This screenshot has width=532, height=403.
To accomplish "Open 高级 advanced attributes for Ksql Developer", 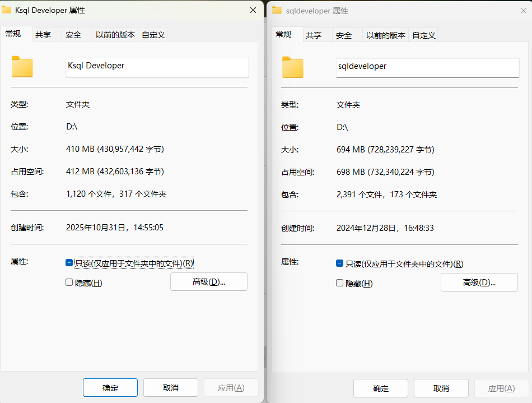I will (208, 282).
